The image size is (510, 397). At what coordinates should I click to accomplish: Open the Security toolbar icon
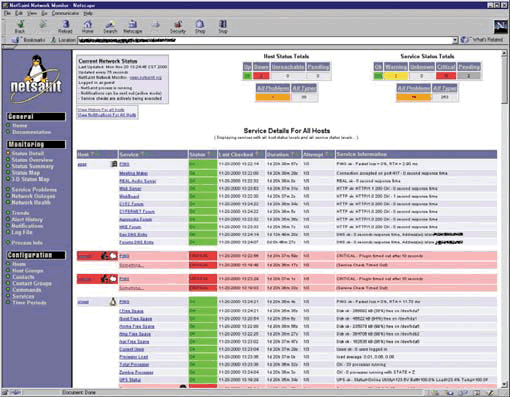click(x=178, y=26)
